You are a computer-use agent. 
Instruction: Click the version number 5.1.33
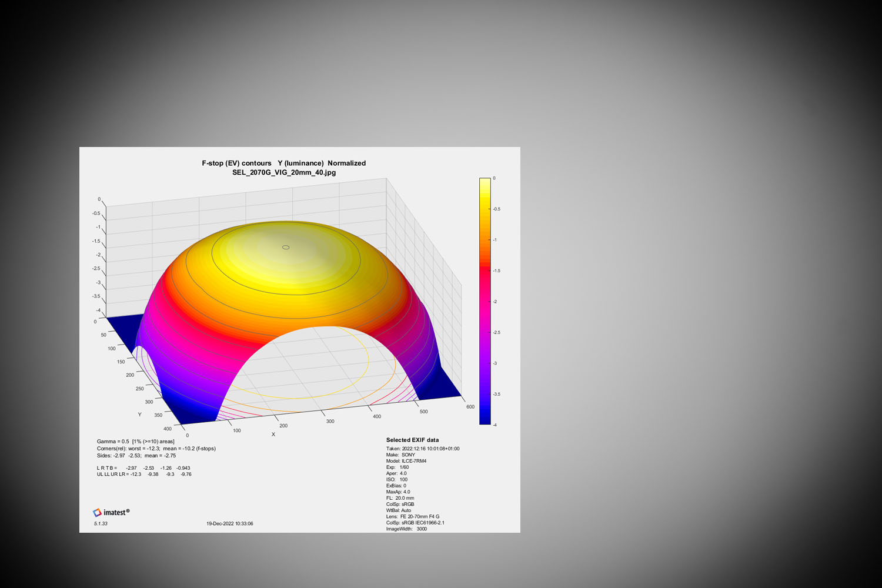point(101,523)
